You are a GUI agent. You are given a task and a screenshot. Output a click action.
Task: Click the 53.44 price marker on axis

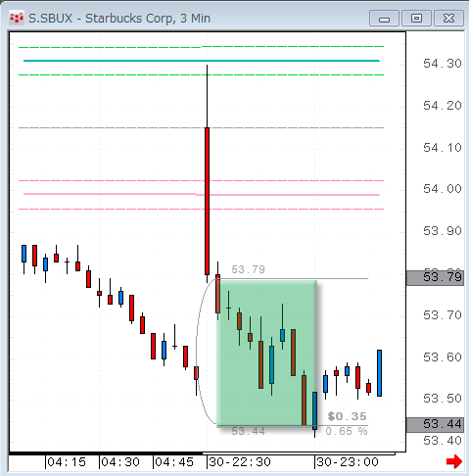point(435,424)
